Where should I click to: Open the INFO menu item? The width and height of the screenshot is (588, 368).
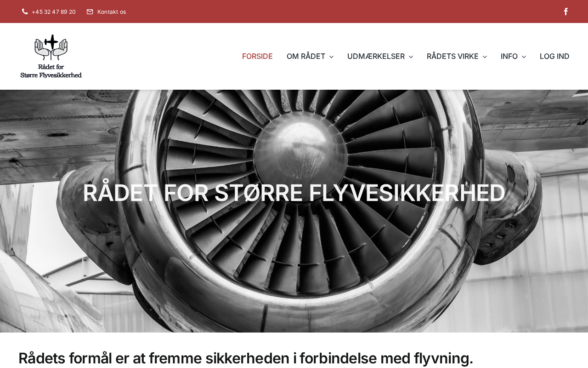pyautogui.click(x=509, y=56)
